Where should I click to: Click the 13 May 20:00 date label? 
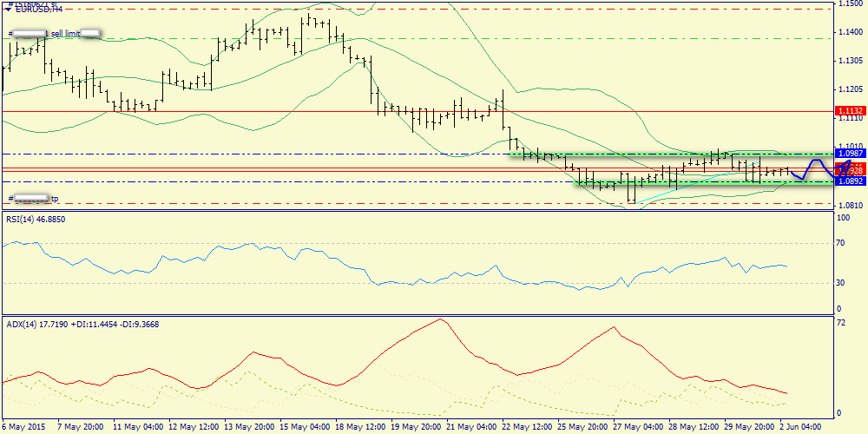[x=249, y=428]
